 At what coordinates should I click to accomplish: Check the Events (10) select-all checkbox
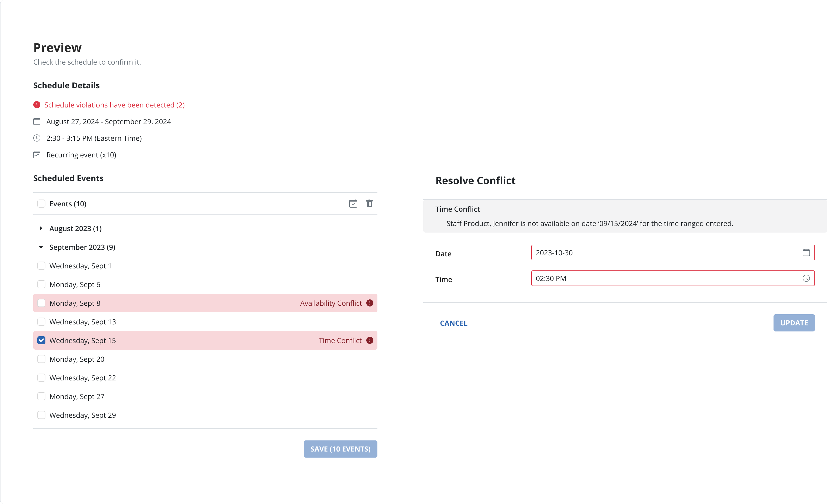coord(41,204)
